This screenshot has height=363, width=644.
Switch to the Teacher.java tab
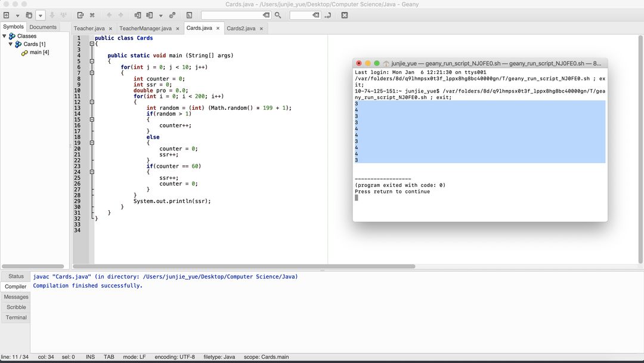tap(89, 29)
